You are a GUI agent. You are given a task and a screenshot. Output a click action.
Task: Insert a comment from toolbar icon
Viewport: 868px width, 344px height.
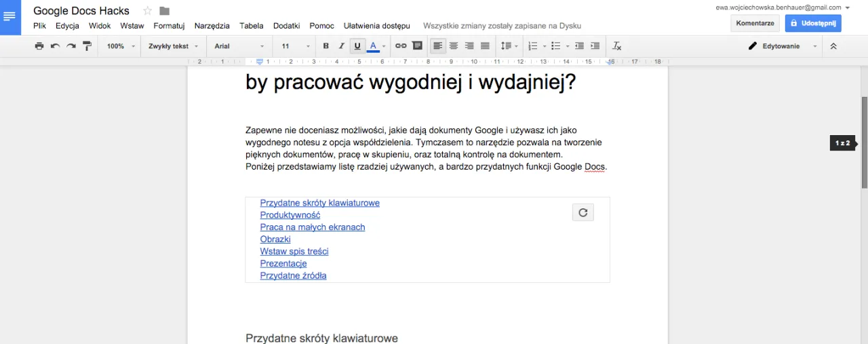[x=417, y=46]
